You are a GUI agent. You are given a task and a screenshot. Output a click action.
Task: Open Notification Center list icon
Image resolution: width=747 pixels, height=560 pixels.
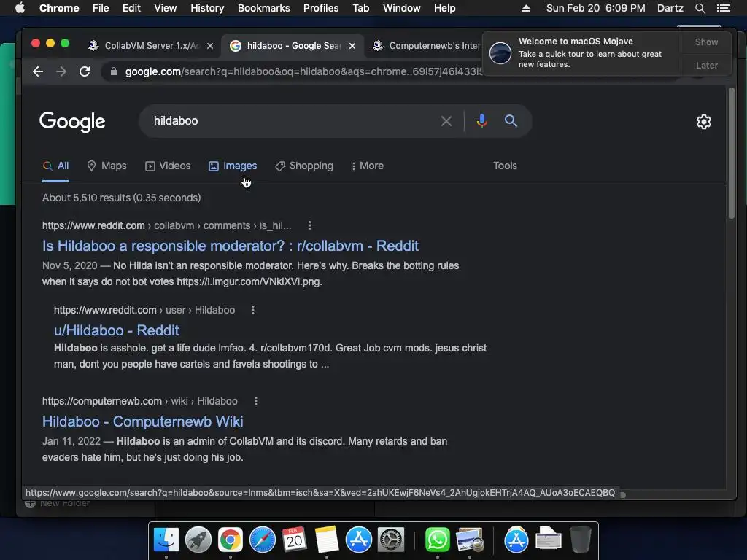point(724,8)
